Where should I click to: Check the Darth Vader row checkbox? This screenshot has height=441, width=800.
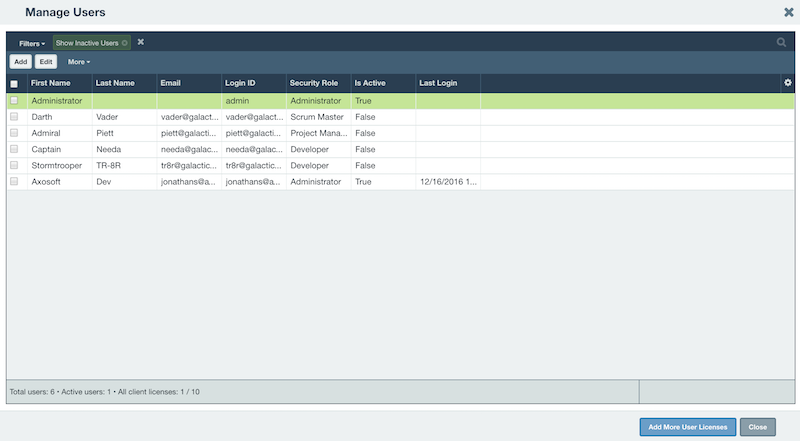[x=14, y=117]
